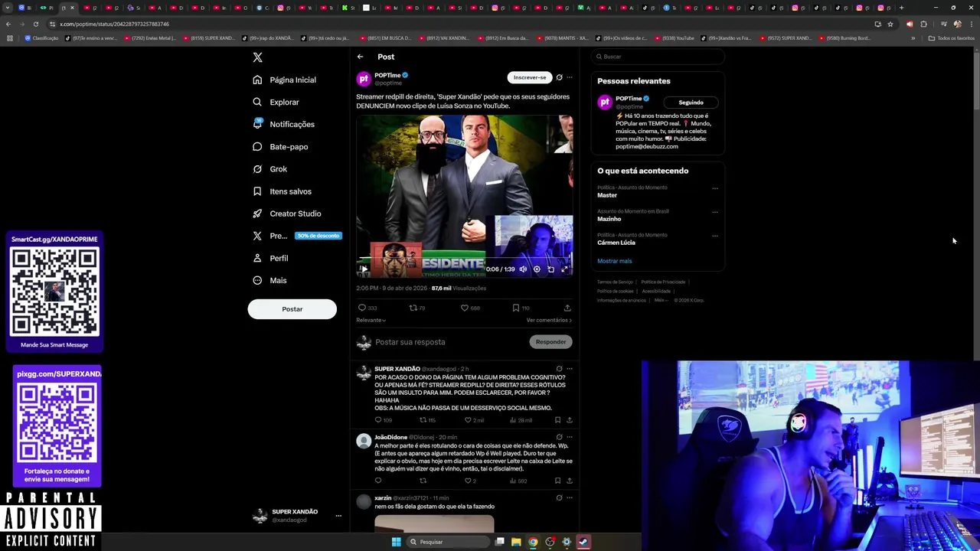Image resolution: width=980 pixels, height=551 pixels.
Task: Reload the page in browser toolbar
Action: [36, 24]
